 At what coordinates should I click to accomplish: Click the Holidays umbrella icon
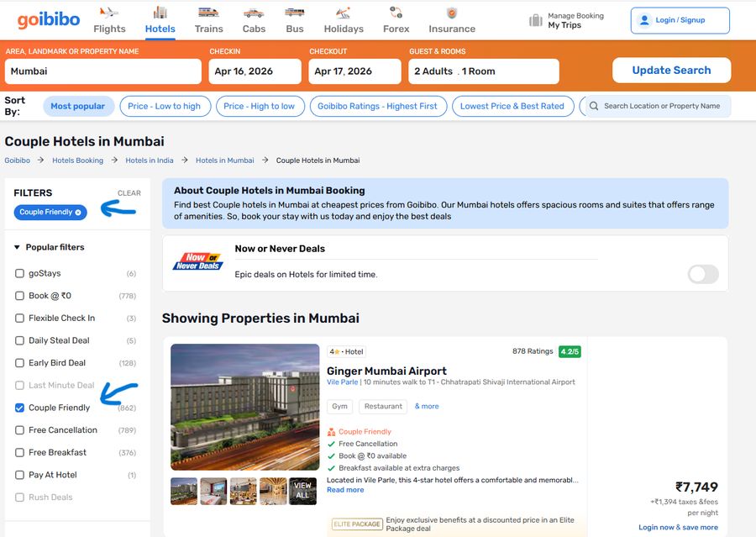pos(344,13)
